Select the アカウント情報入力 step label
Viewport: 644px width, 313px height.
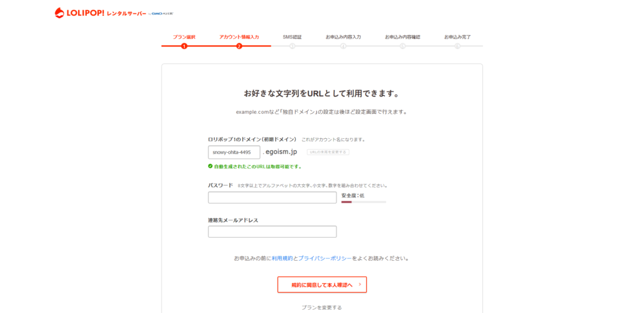239,37
